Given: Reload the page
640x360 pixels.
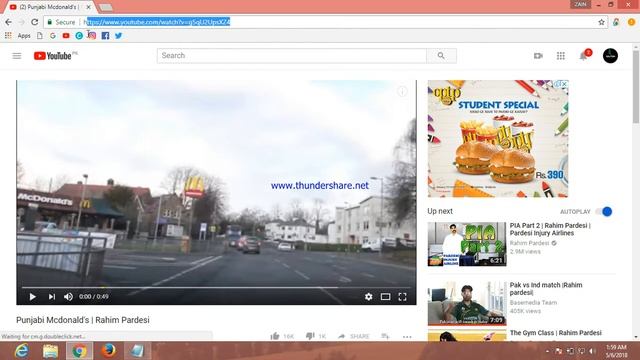Looking at the screenshot, I should [35, 22].
